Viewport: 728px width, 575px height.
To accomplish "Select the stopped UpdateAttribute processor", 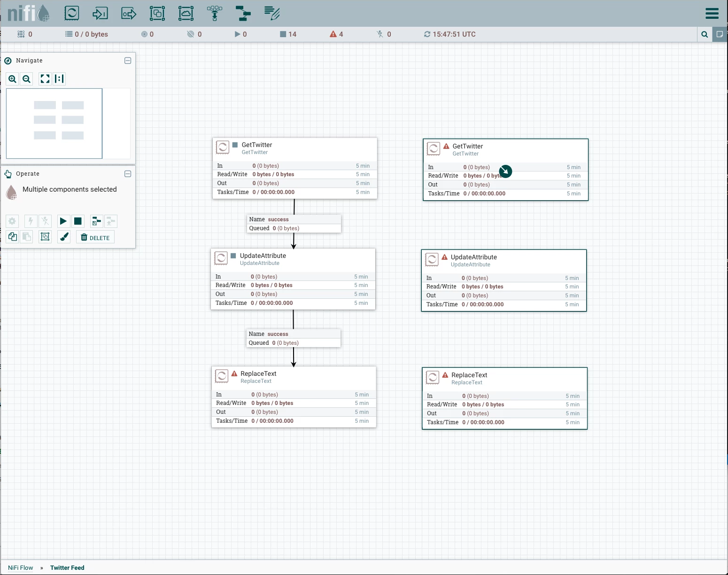I will (x=293, y=279).
